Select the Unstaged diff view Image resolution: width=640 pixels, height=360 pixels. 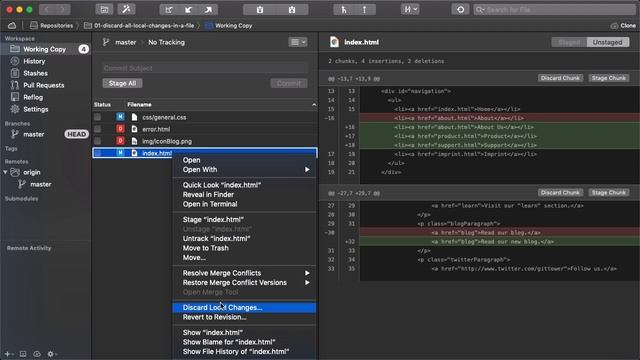click(608, 42)
